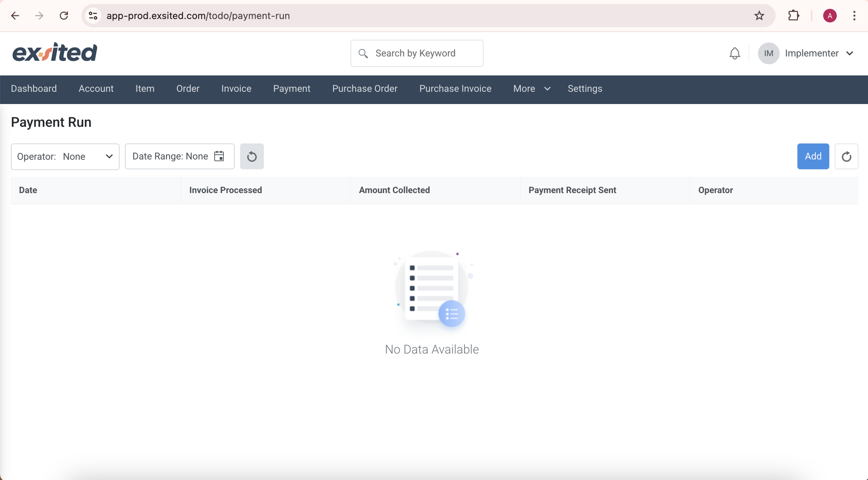868x480 pixels.
Task: Focus the Search by Keyword field
Action: click(x=417, y=53)
